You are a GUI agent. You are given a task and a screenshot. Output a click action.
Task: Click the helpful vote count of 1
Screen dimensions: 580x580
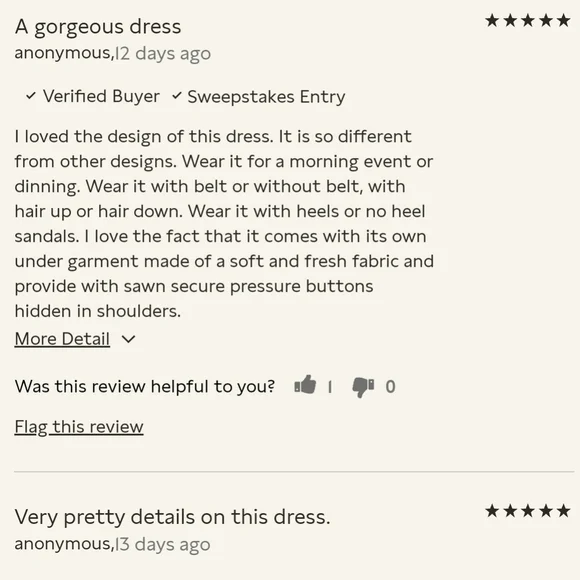pyautogui.click(x=330, y=387)
